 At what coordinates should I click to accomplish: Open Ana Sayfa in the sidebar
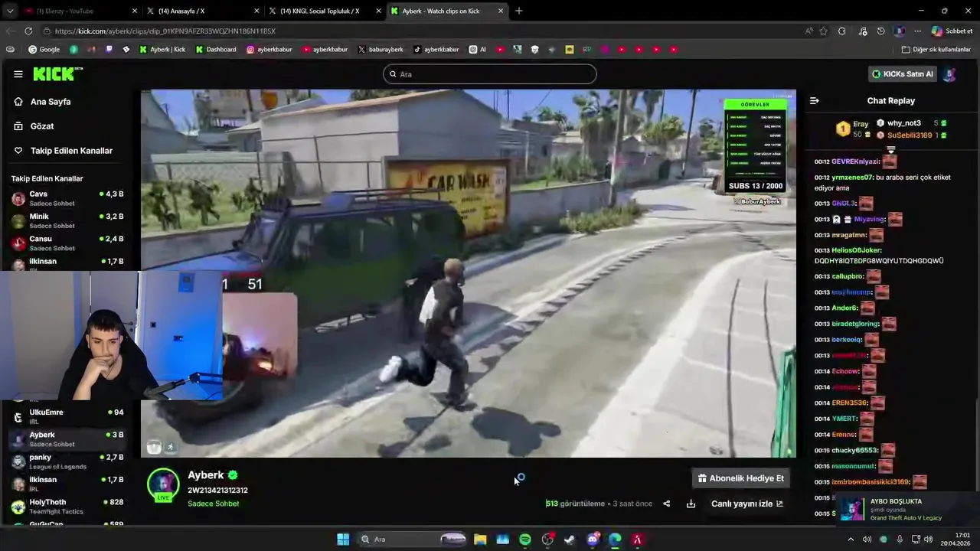point(50,102)
